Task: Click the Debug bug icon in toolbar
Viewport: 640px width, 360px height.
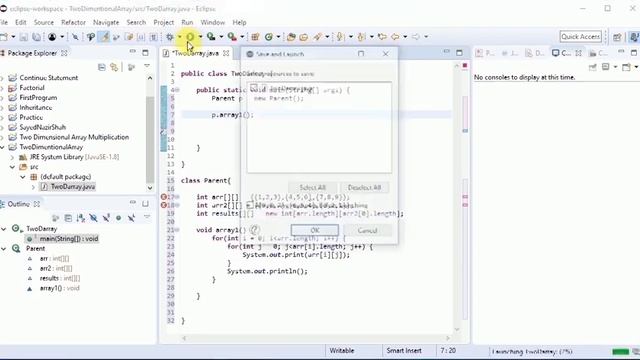Action: pos(170,37)
